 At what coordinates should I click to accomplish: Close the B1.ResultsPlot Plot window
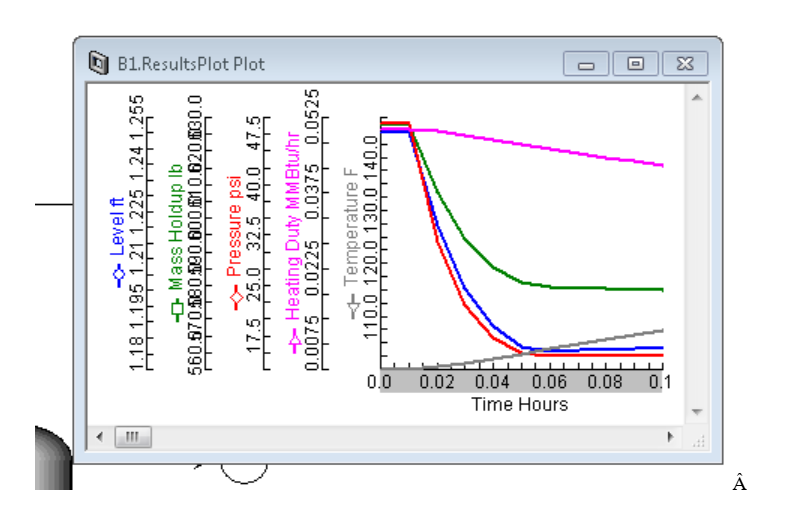(x=684, y=64)
